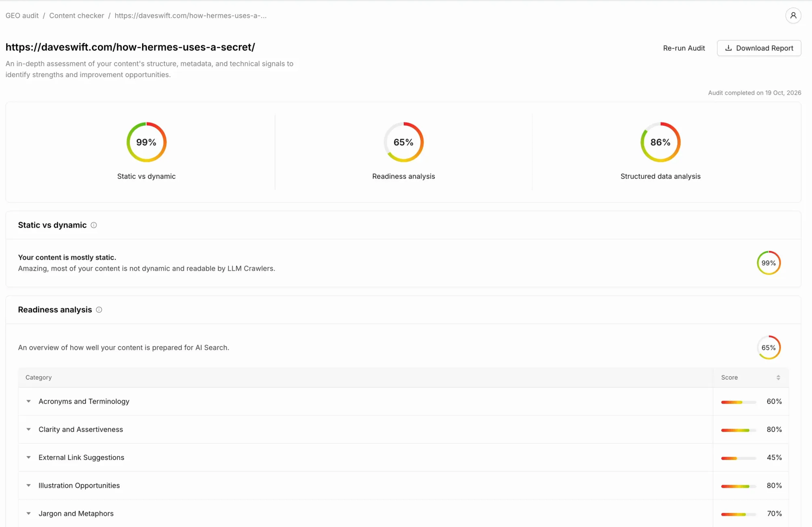Click the daveswift.com URL breadcrumb
Image resolution: width=812 pixels, height=527 pixels.
point(190,15)
